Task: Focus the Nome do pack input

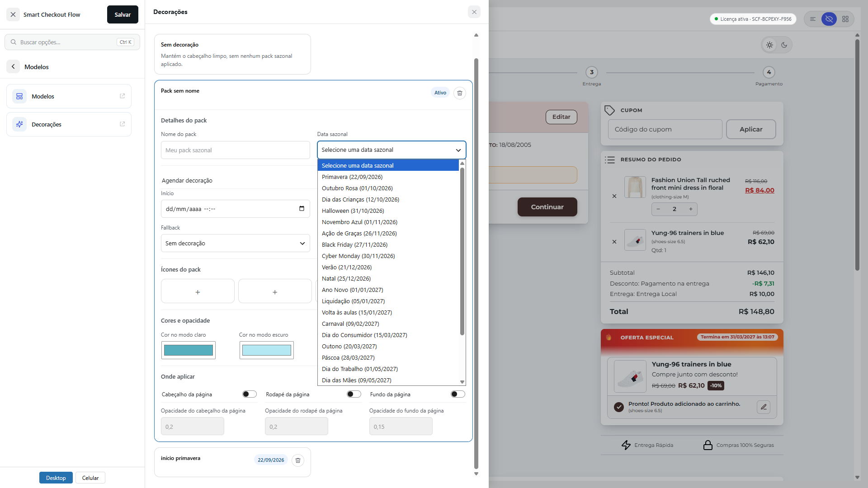Action: (235, 150)
